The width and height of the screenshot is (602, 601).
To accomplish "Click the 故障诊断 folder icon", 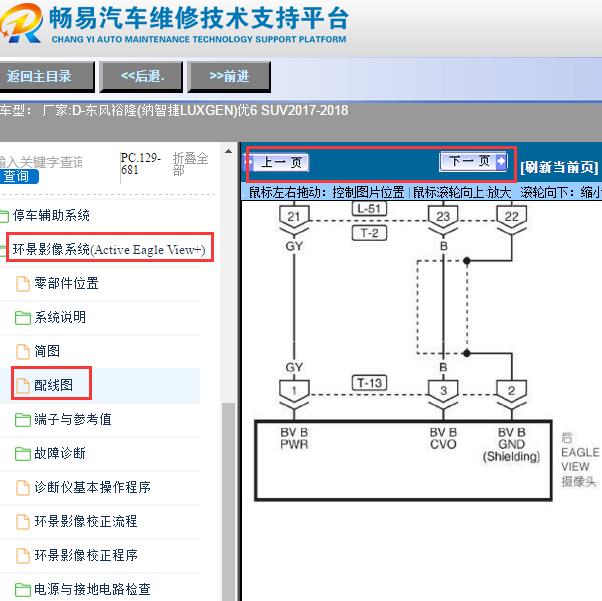I will click(23, 454).
